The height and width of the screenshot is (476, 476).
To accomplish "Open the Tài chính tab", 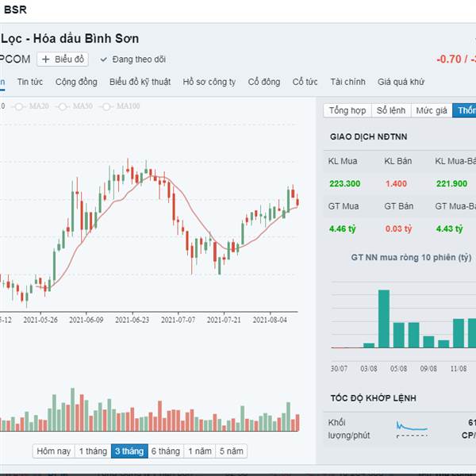I will pyautogui.click(x=347, y=82).
